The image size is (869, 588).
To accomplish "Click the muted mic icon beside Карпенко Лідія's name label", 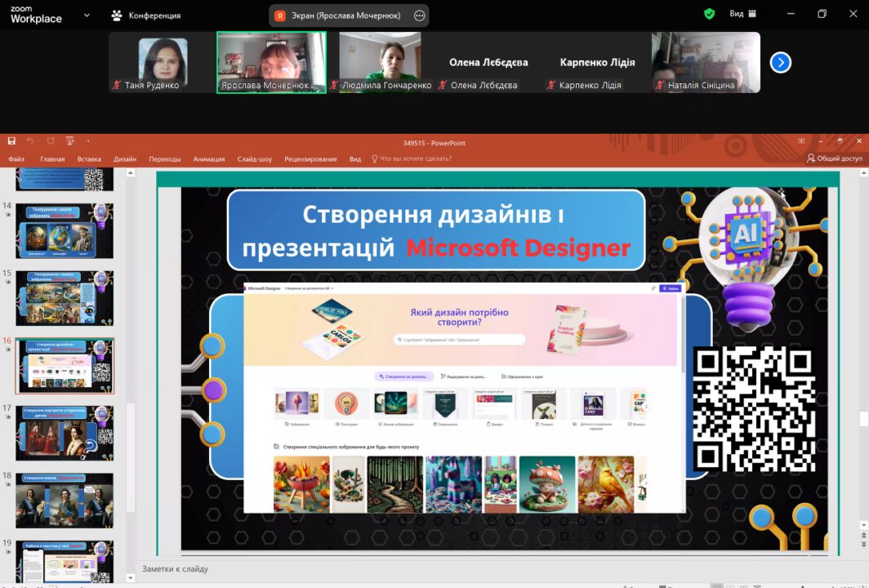I will [550, 86].
